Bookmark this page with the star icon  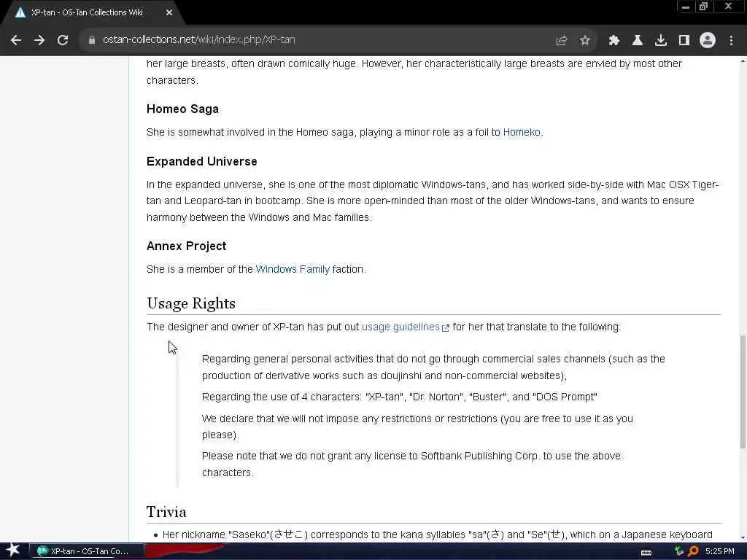pos(585,41)
